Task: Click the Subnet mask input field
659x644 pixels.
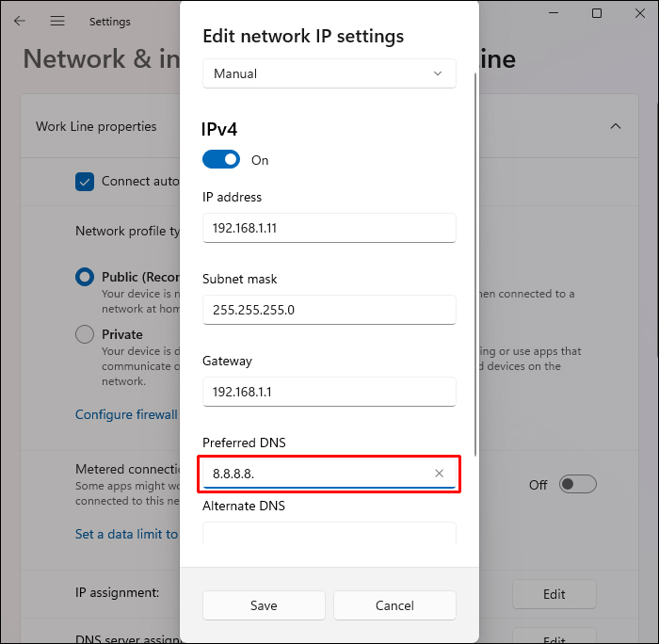Action: click(329, 310)
